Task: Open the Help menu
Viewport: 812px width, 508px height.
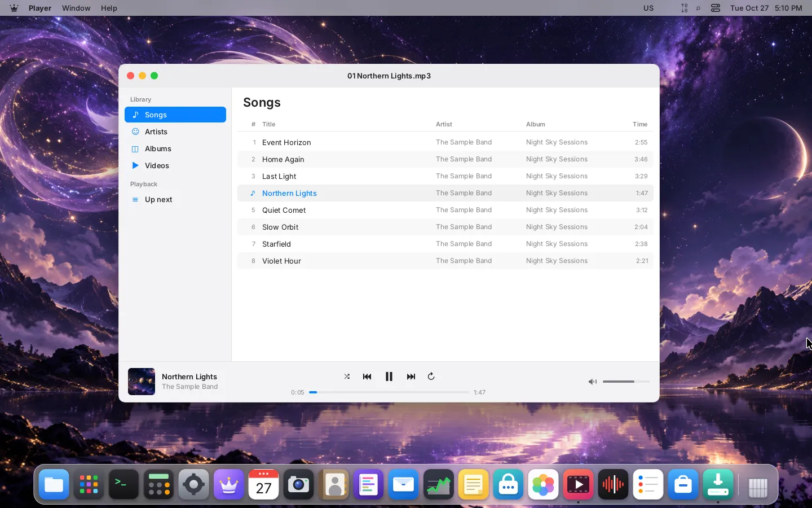Action: pos(109,8)
